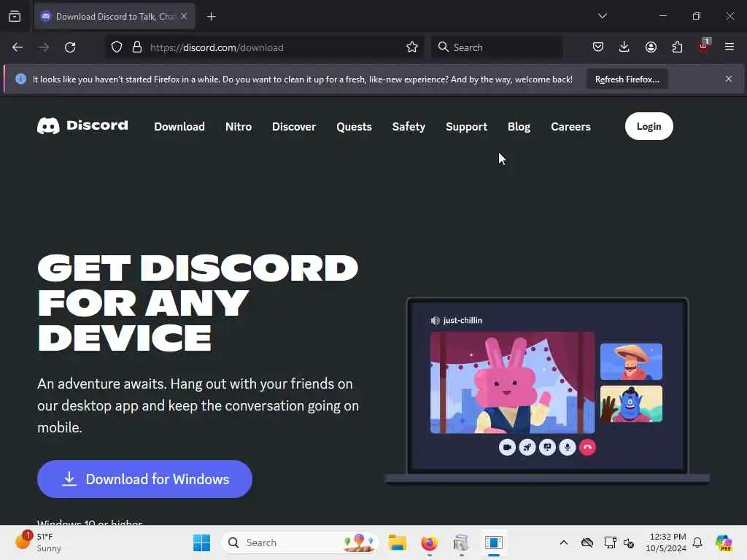Click the grayed forward arrow button
This screenshot has width=747, height=560.
44,47
